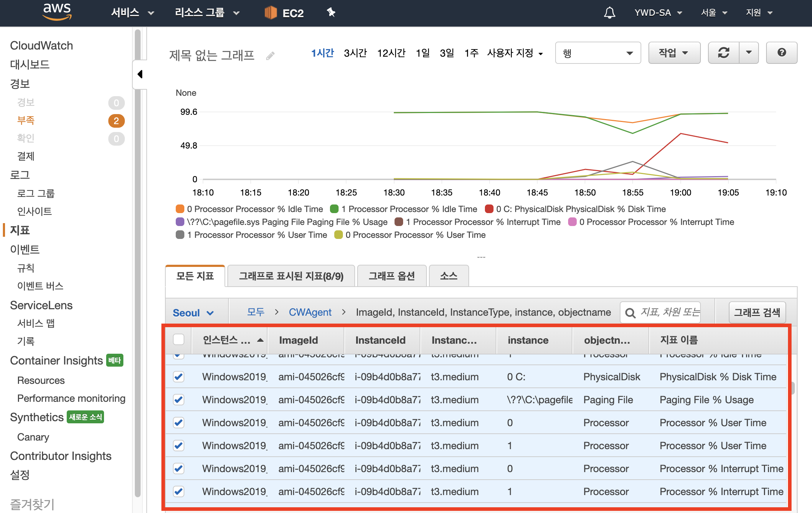Image resolution: width=812 pixels, height=513 pixels.
Task: Click the CWAgent breadcrumb link
Action: [310, 312]
